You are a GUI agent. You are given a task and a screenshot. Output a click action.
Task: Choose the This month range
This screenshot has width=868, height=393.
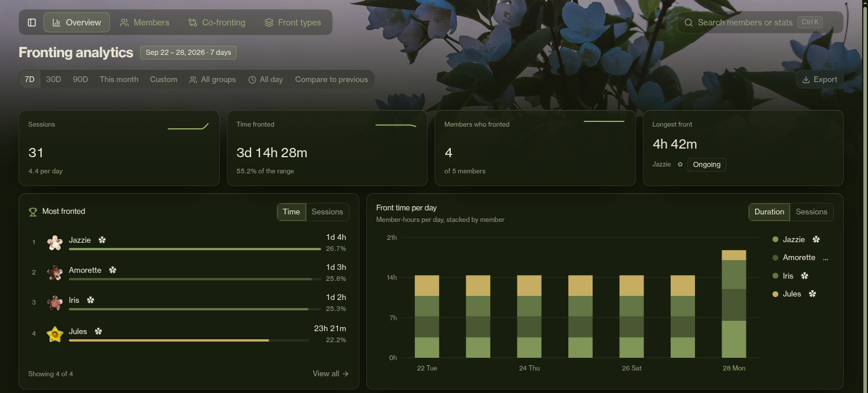click(x=119, y=79)
